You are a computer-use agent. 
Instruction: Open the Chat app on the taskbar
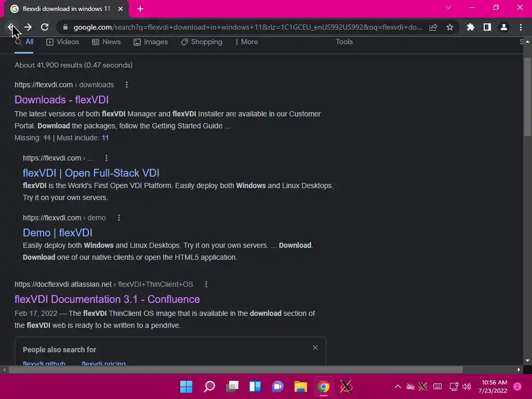click(x=277, y=387)
